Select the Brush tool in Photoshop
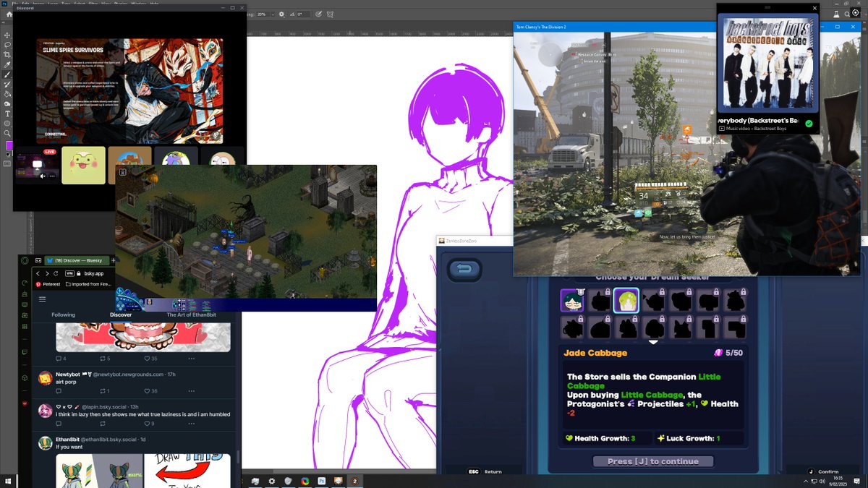 [x=7, y=74]
